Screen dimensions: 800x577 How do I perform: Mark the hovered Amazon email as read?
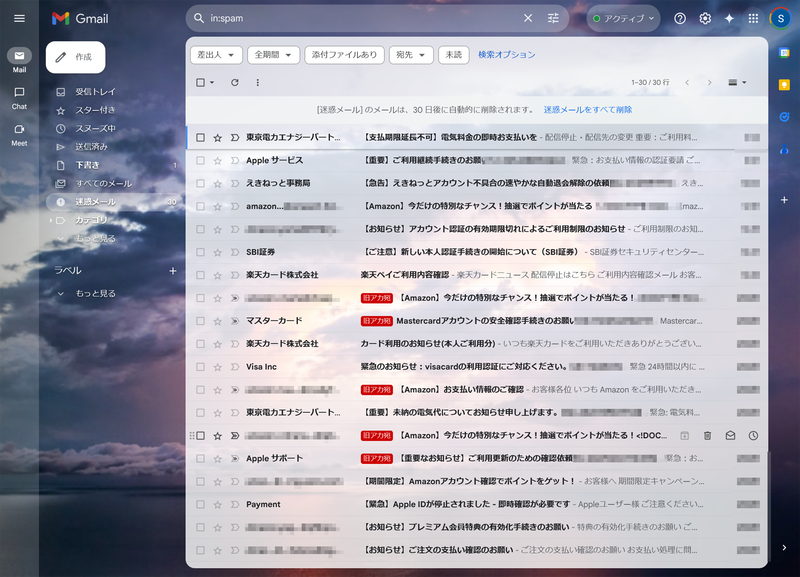(x=731, y=435)
